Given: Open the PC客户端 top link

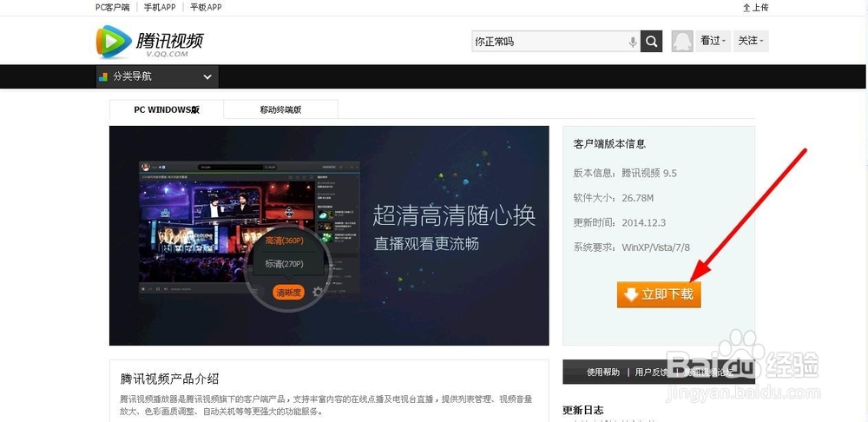Looking at the screenshot, I should tap(112, 7).
